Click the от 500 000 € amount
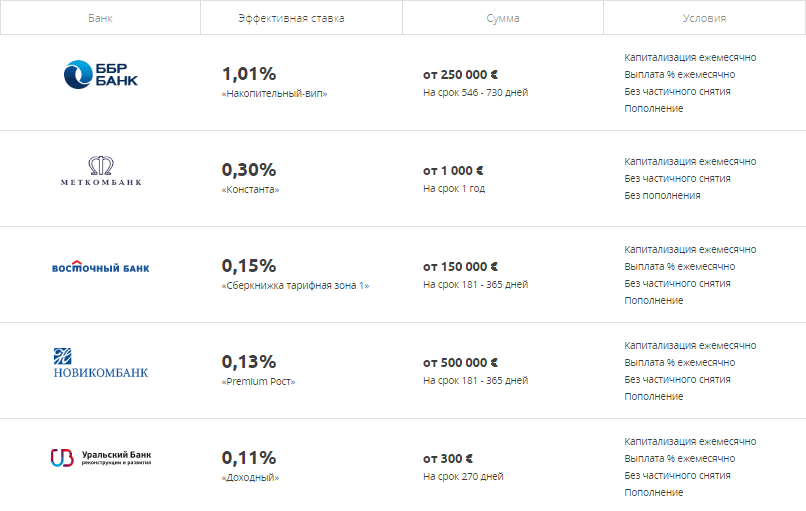806x511 pixels. 461,362
